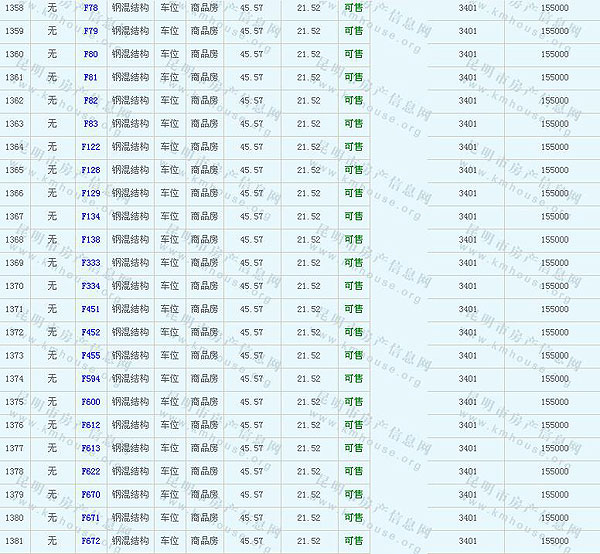This screenshot has height=554, width=600.
Task: Click the F600 parking space link
Action: tap(90, 402)
